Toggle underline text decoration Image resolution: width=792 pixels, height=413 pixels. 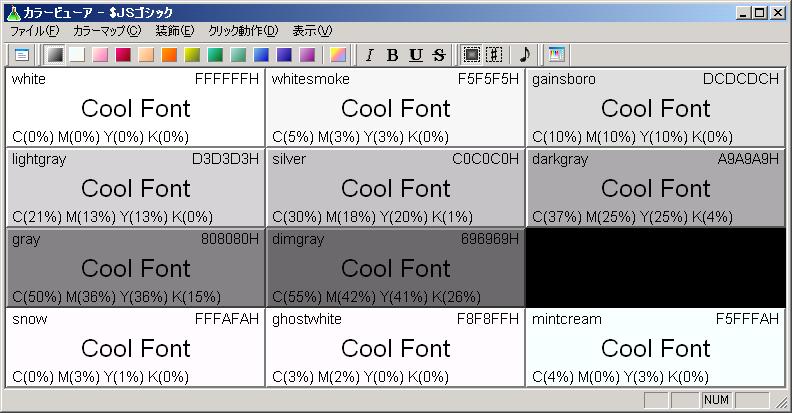416,55
